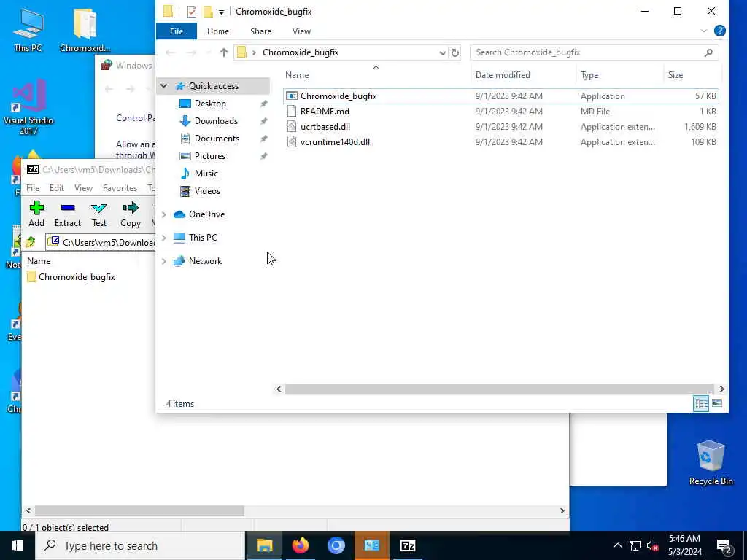Refresh the Explorer folder view

click(x=455, y=52)
